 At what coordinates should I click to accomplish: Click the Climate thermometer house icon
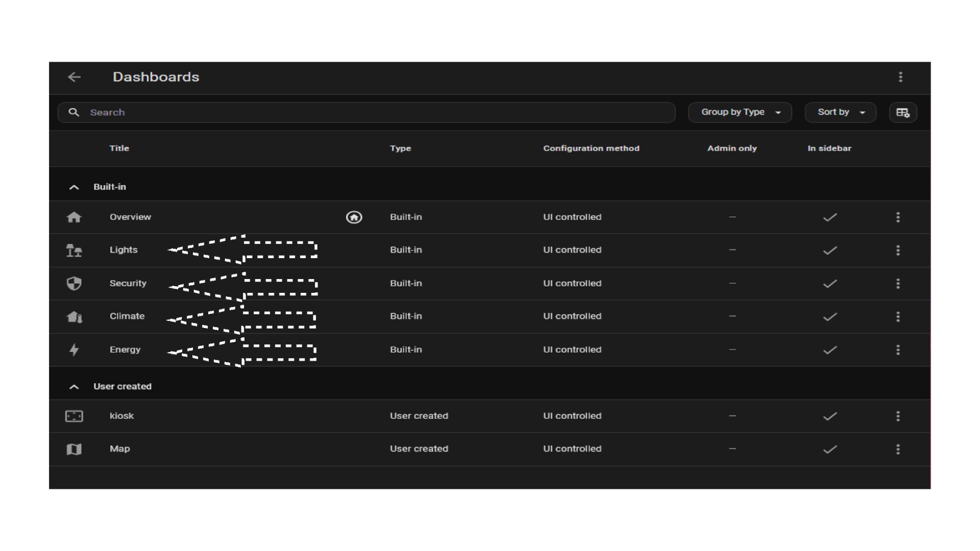(x=74, y=317)
